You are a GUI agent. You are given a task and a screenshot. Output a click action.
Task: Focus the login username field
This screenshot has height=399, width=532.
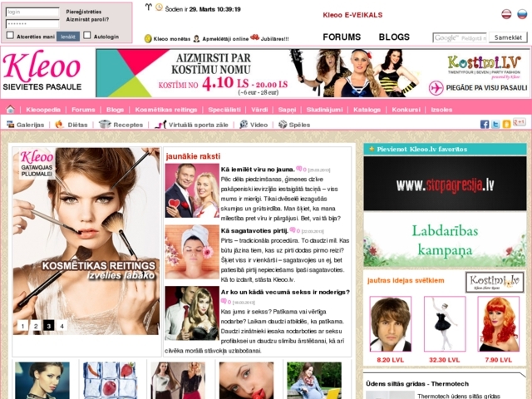(x=32, y=12)
